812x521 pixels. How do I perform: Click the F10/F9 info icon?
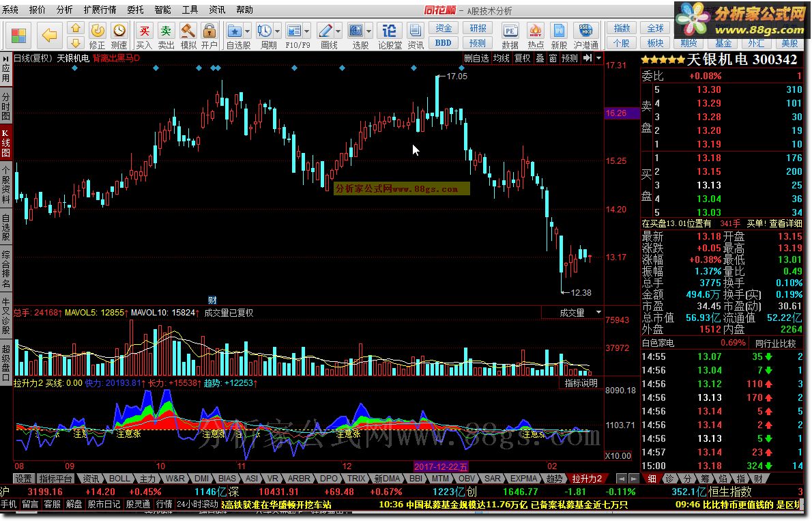coord(294,31)
